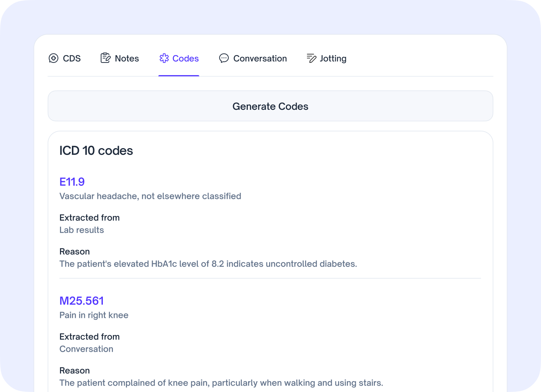Click the Pain in right knee description
The image size is (541, 392).
[94, 315]
